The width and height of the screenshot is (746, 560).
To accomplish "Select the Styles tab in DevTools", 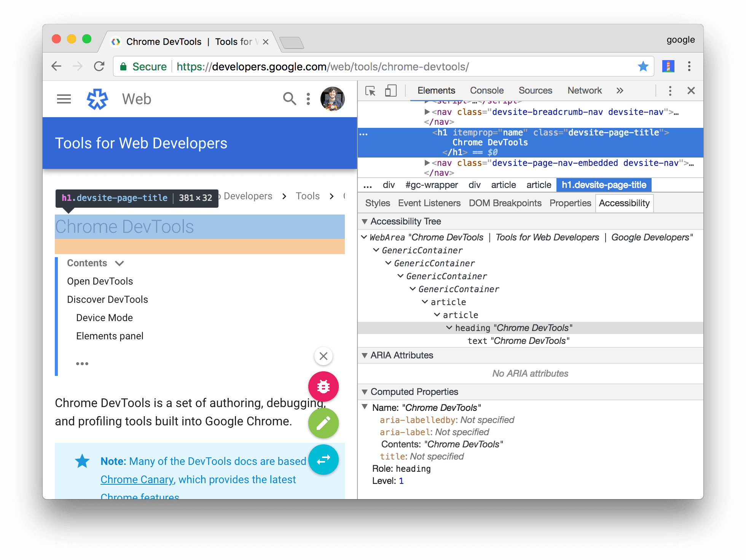I will point(376,203).
